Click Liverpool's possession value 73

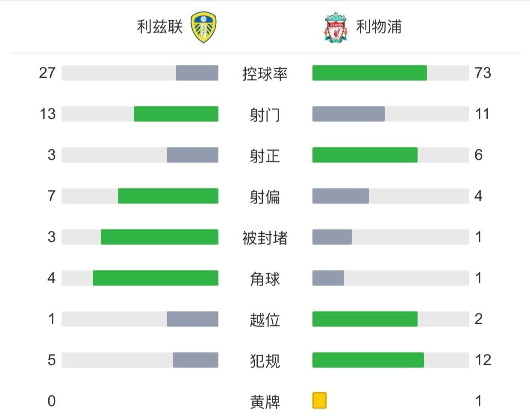(x=483, y=73)
